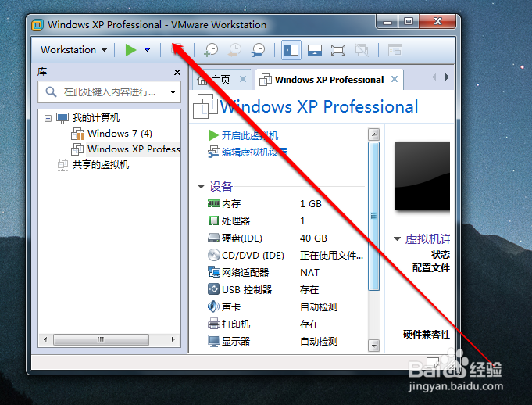Image resolution: width=532 pixels, height=405 pixels.
Task: Click the library search input field
Action: (109, 91)
